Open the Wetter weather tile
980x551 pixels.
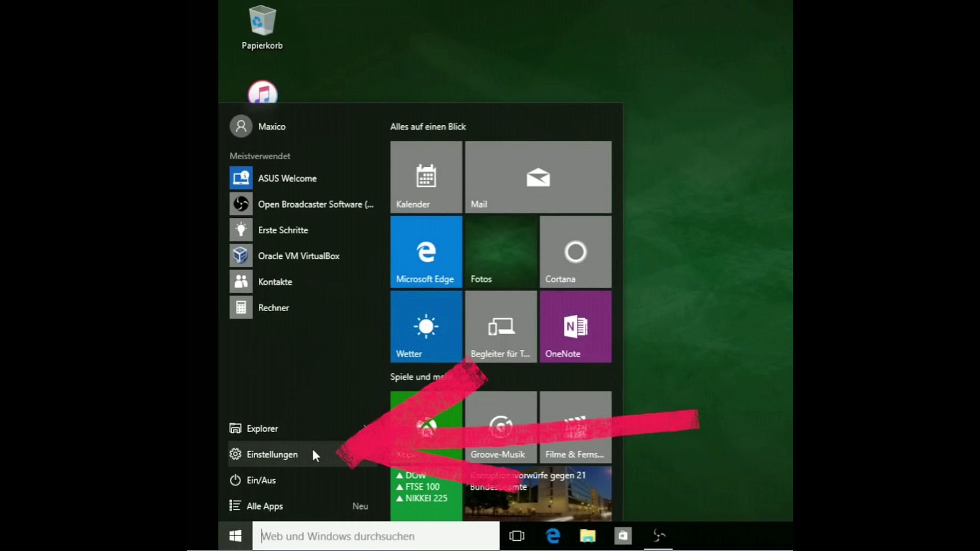(426, 327)
